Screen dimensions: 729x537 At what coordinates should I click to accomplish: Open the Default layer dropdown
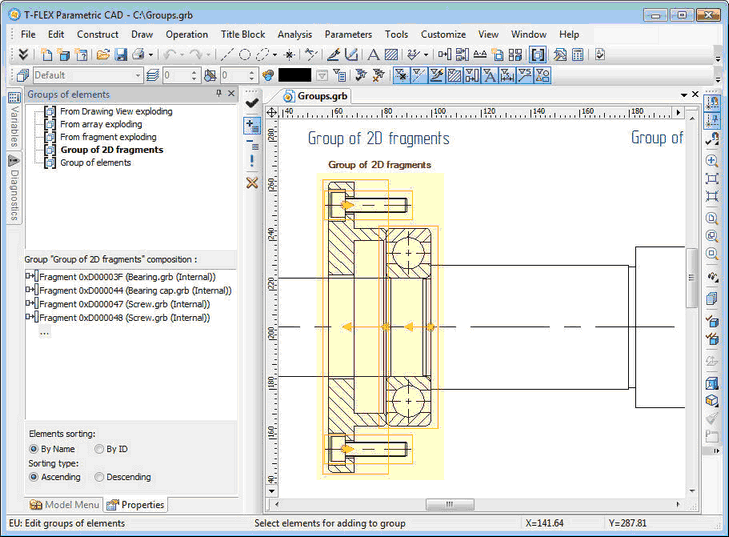click(x=138, y=75)
